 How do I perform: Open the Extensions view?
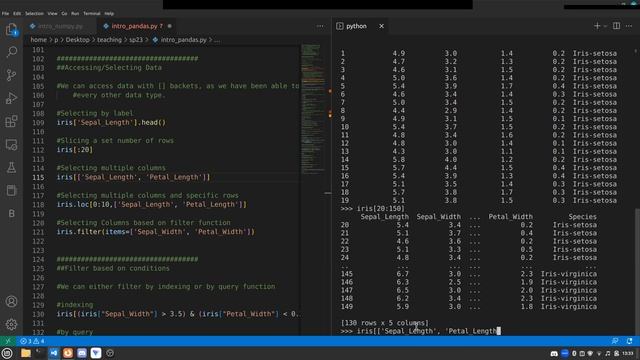[11, 121]
